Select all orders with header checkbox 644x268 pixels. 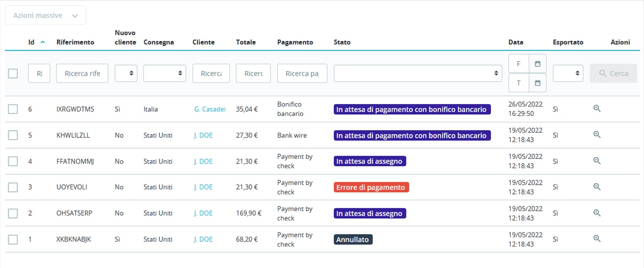(13, 73)
